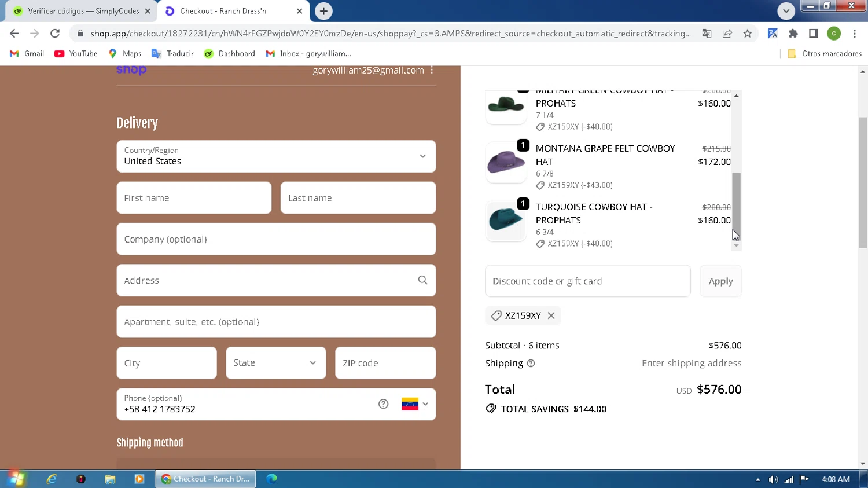Open the shipping info help icon
The image size is (868, 488).
[531, 364]
